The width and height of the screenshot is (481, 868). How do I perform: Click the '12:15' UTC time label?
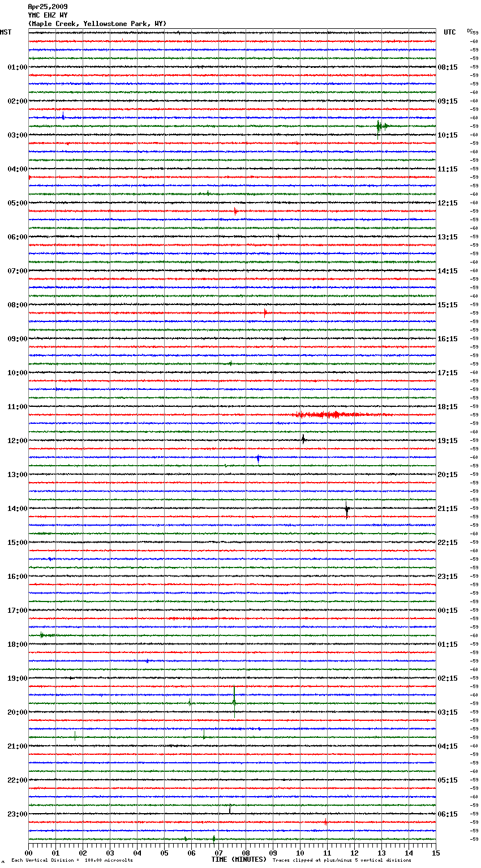click(x=448, y=203)
